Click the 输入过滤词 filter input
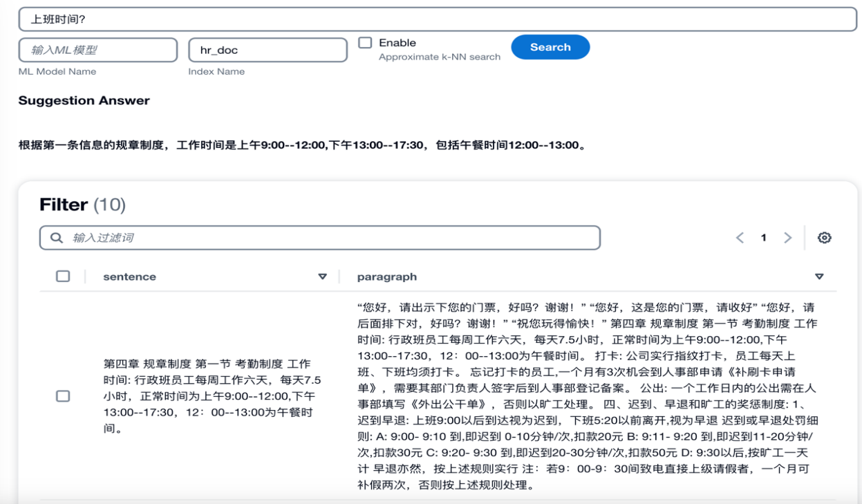Screen dimensions: 862x504 click(x=320, y=238)
